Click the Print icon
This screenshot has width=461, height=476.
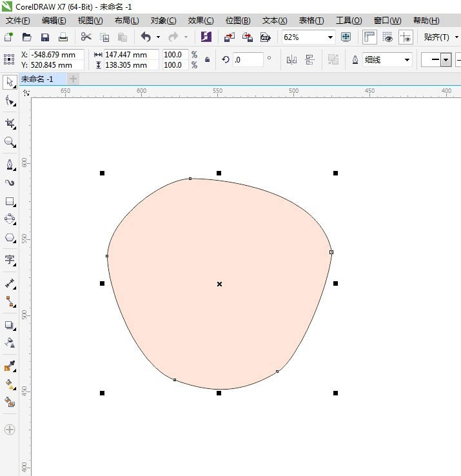point(63,37)
